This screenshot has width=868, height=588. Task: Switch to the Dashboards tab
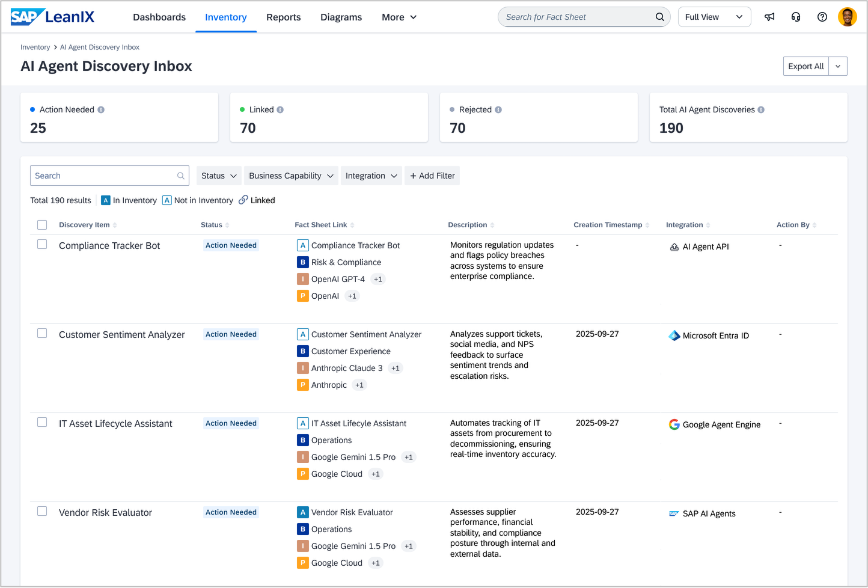[159, 17]
